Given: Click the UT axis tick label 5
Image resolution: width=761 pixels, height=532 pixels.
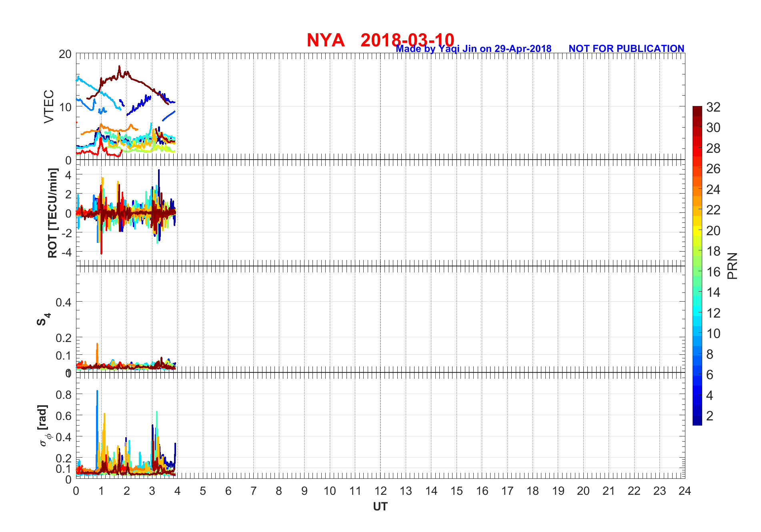Looking at the screenshot, I should click(203, 491).
